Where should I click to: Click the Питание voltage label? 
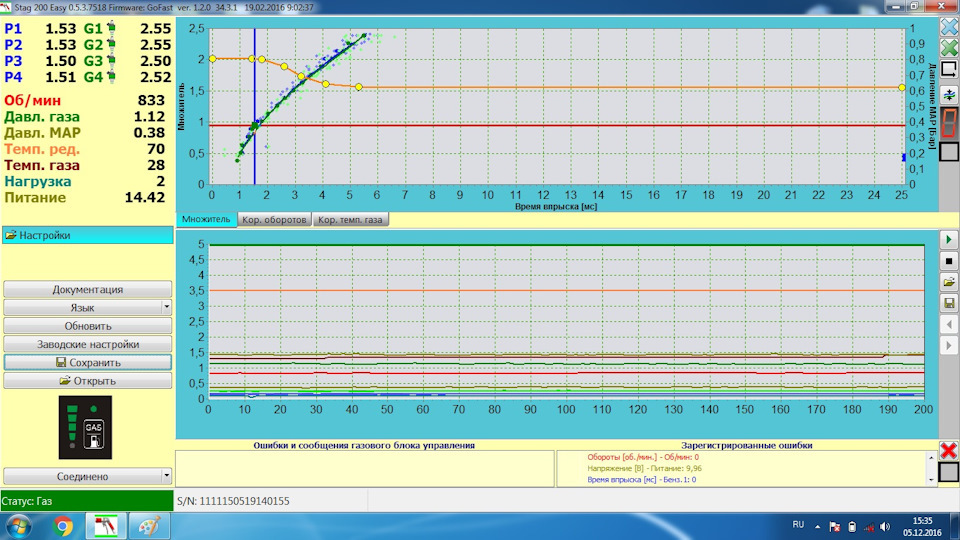tap(35, 198)
